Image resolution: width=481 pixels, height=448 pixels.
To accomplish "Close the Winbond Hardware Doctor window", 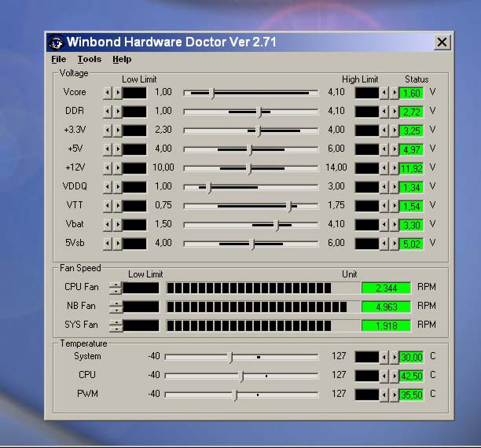I will pyautogui.click(x=442, y=42).
